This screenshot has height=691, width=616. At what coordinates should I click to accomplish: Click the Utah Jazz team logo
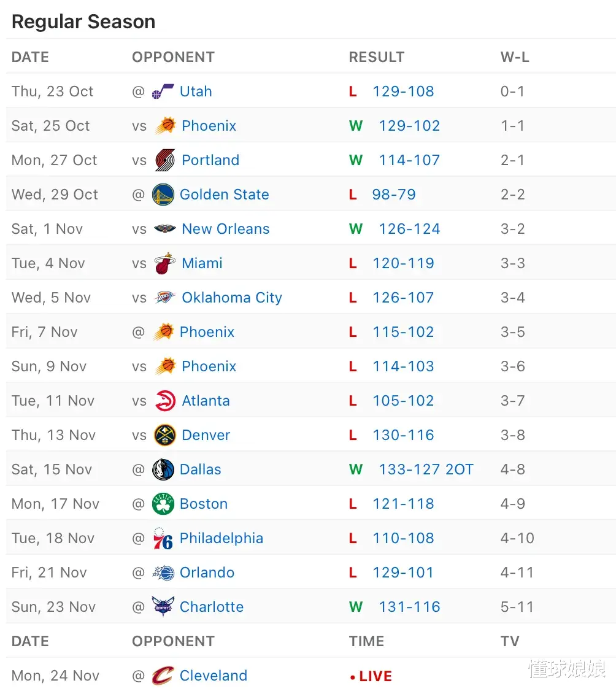(163, 92)
